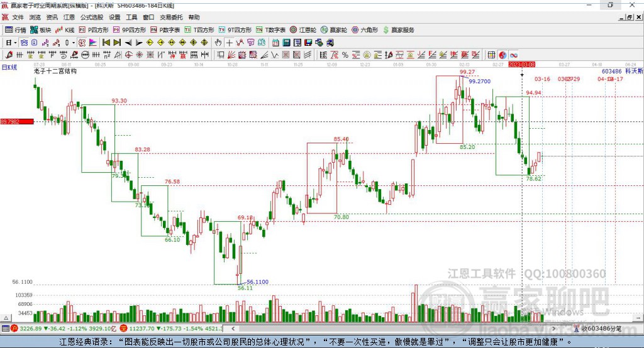Open the P四方形 tool
Viewport: 644px width, 348px height.
94,30
